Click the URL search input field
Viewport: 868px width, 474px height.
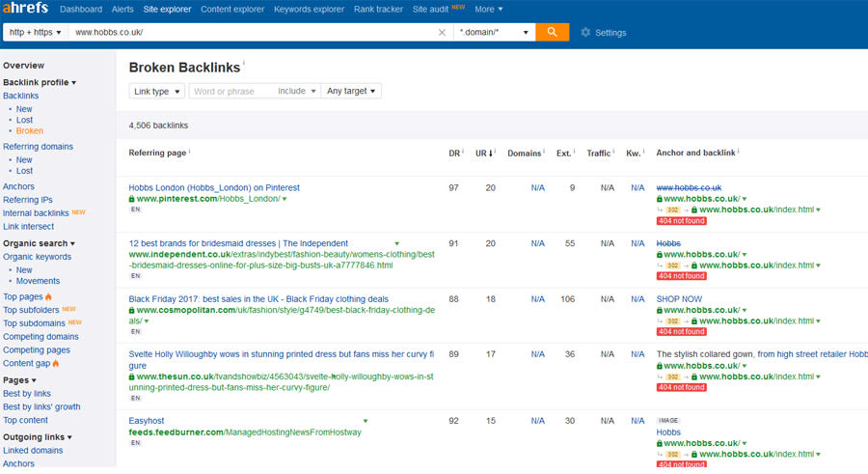pyautogui.click(x=253, y=32)
